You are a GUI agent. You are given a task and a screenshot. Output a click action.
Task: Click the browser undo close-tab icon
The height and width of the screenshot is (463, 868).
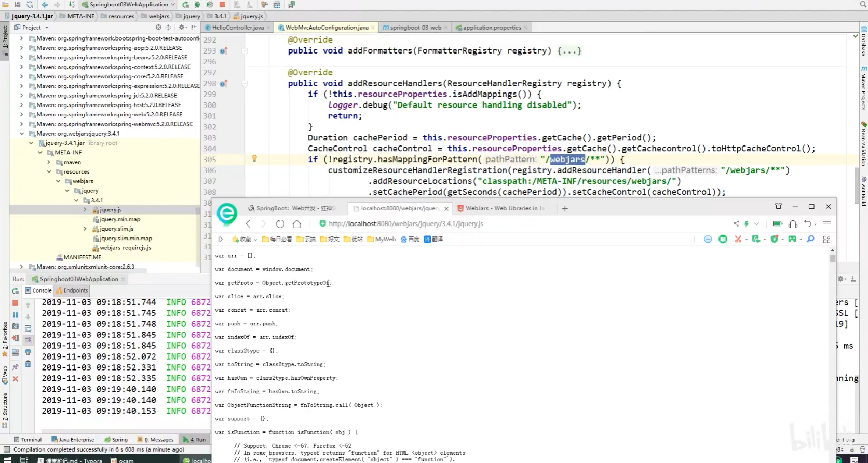click(x=808, y=223)
